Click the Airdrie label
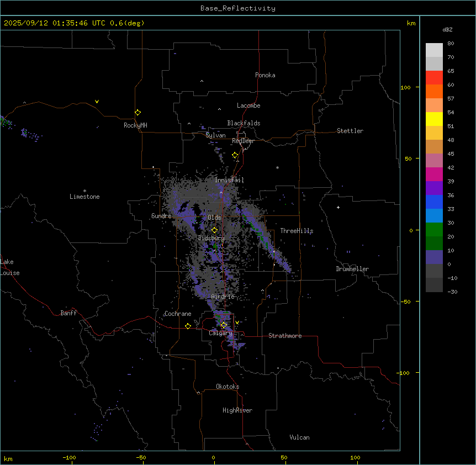Viewport: 476px width, 465px height. click(x=223, y=297)
